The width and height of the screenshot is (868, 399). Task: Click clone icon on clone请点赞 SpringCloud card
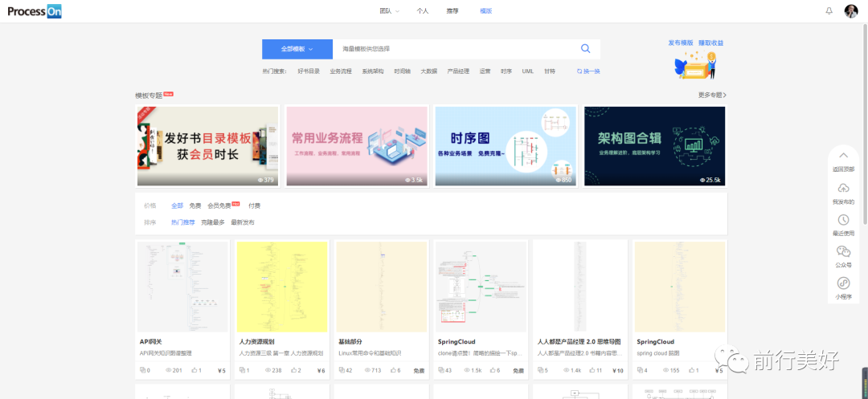tap(440, 370)
